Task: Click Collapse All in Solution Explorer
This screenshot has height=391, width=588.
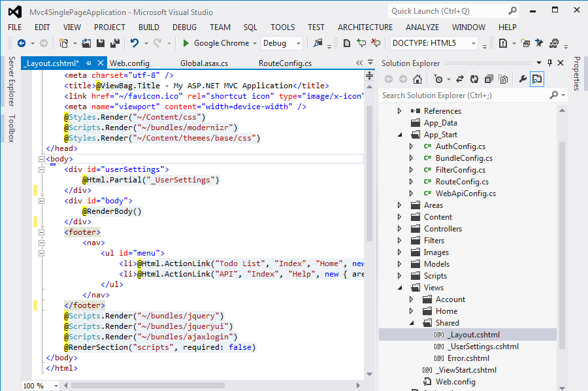Action: [489, 79]
